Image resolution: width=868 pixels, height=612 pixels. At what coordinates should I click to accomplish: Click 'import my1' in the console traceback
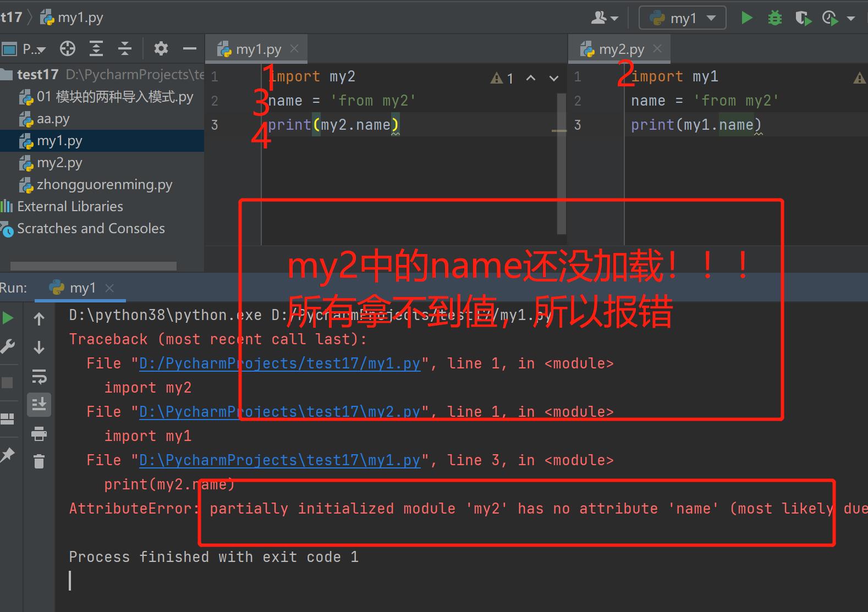[x=148, y=436]
